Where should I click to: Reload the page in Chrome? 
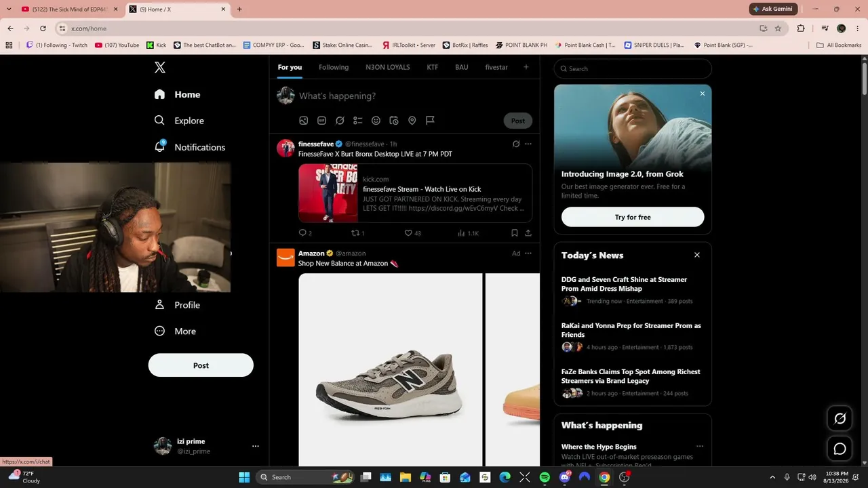[43, 28]
